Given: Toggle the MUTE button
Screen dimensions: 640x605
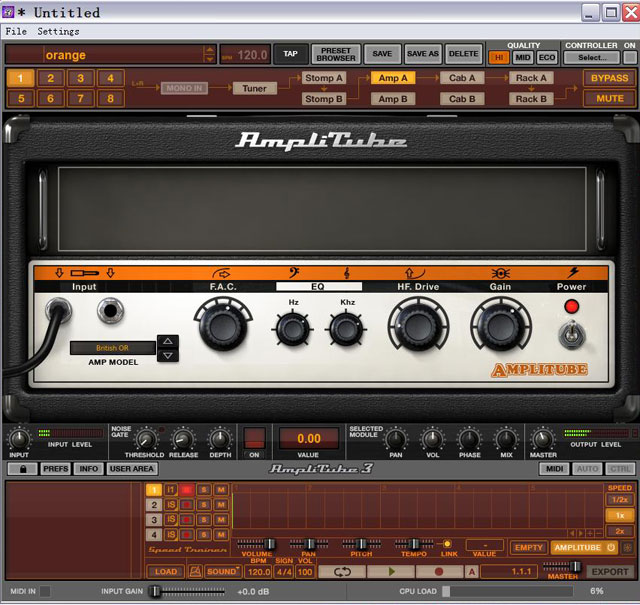Looking at the screenshot, I should (x=610, y=98).
